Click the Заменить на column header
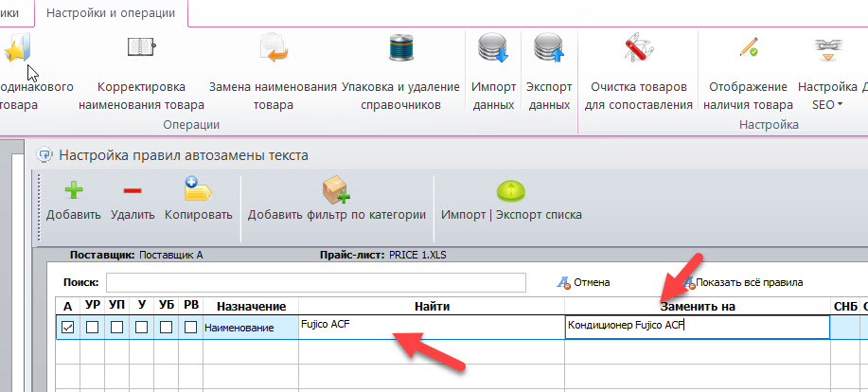The image size is (868, 392). pyautogui.click(x=697, y=306)
